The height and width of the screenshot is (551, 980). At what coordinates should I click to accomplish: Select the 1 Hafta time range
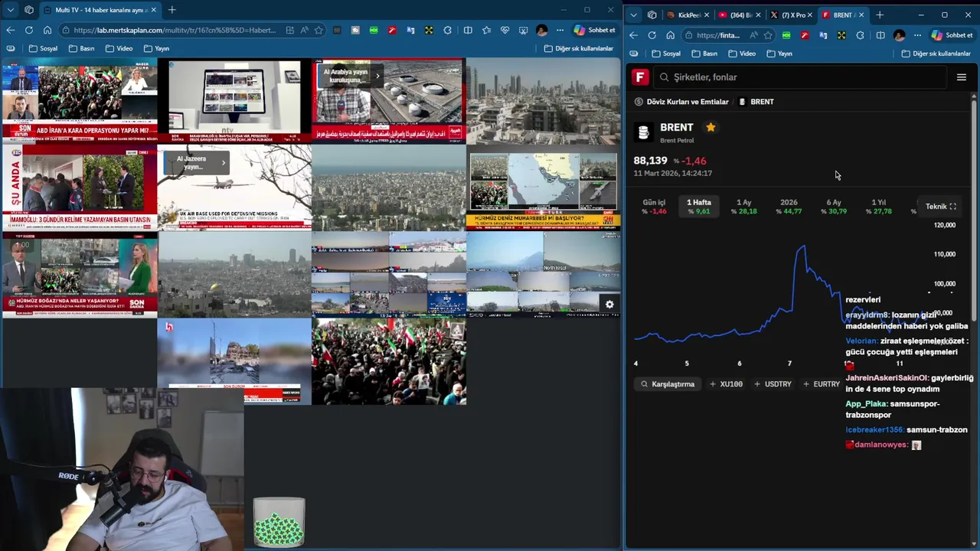[x=699, y=207]
